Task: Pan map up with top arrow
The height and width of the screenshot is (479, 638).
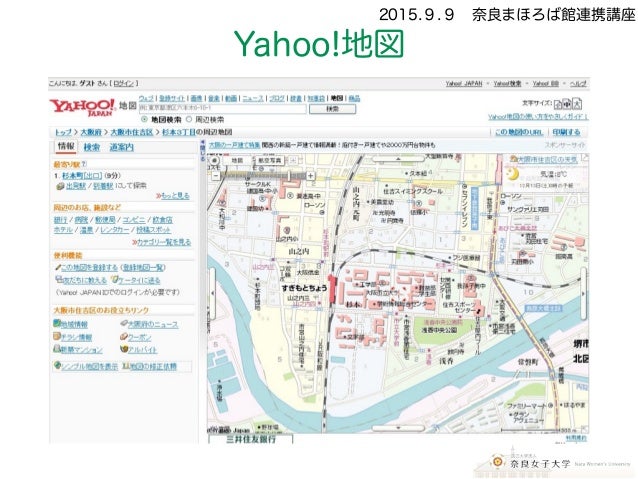Action: pyautogui.click(x=398, y=160)
